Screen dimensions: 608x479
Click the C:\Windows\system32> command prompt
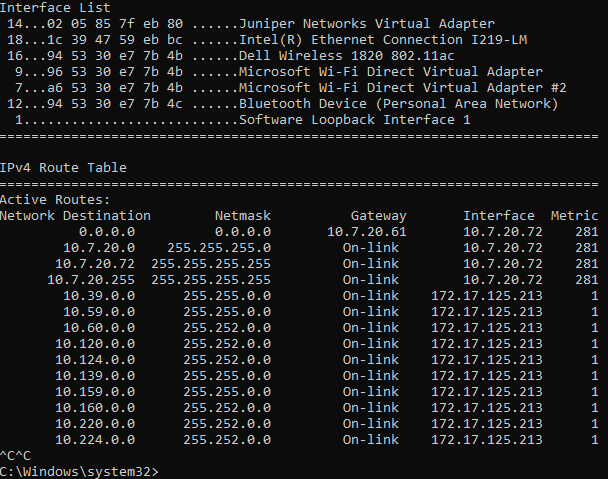79,472
